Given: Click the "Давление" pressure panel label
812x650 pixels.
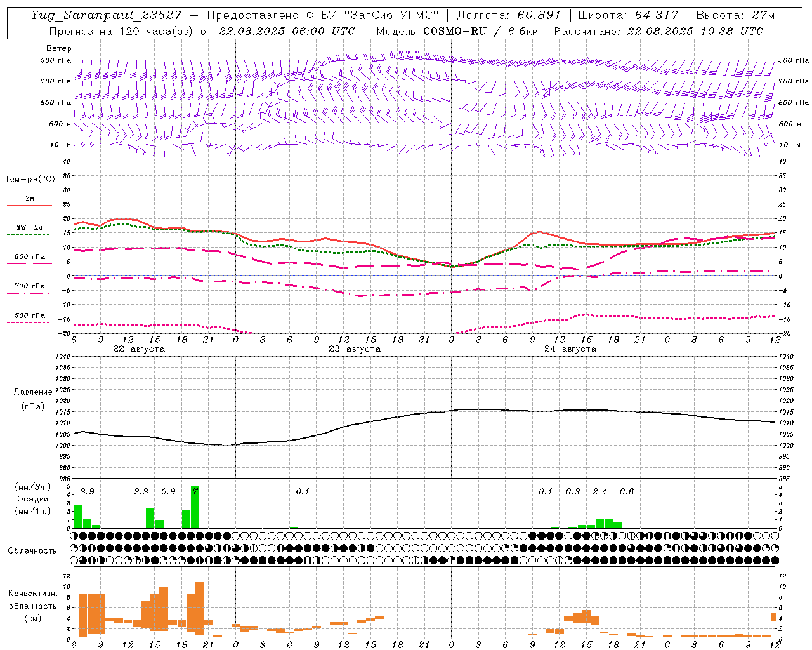Looking at the screenshot, I should [x=33, y=392].
